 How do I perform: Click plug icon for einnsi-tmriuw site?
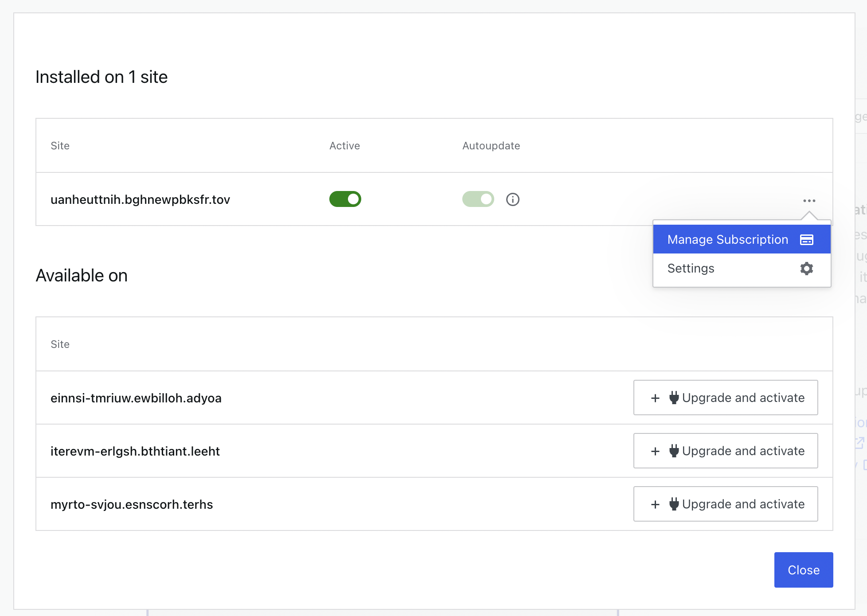click(x=674, y=398)
